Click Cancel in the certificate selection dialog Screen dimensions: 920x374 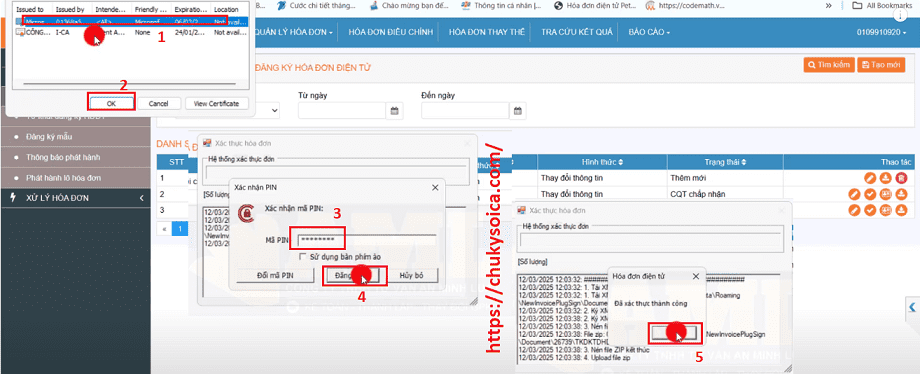[x=158, y=103]
